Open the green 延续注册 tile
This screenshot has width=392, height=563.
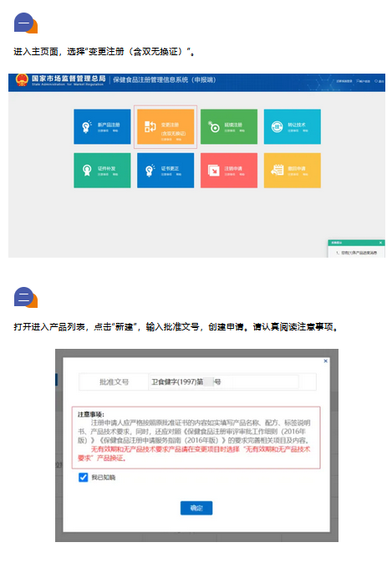tap(229, 127)
